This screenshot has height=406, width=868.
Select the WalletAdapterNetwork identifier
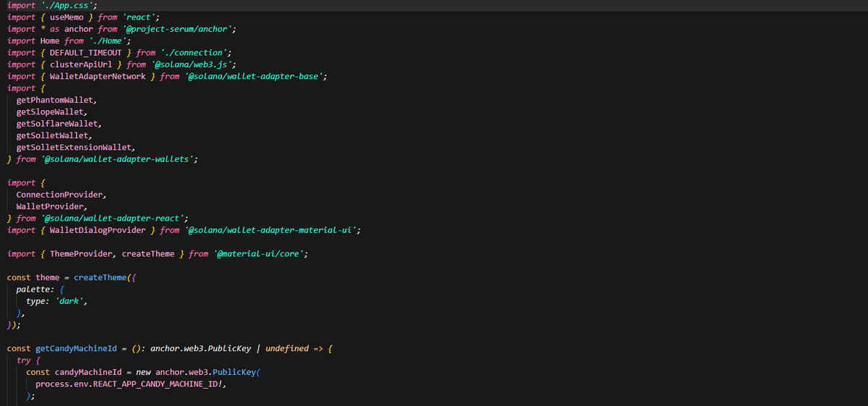[x=98, y=76]
